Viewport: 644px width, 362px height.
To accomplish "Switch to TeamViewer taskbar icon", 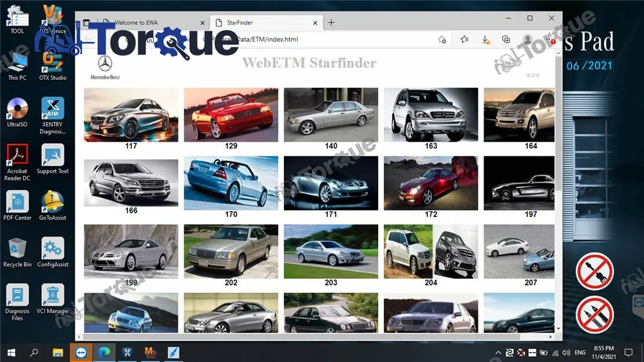I will click(x=81, y=352).
